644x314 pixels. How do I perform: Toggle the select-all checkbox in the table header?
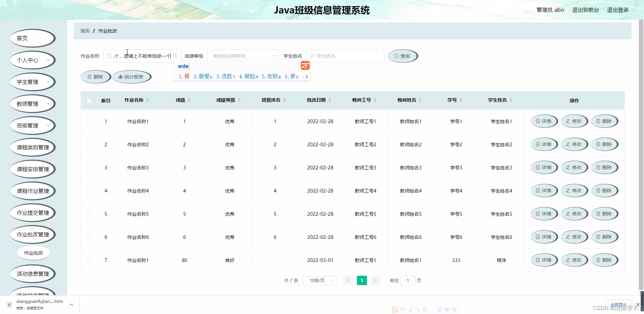tap(89, 100)
